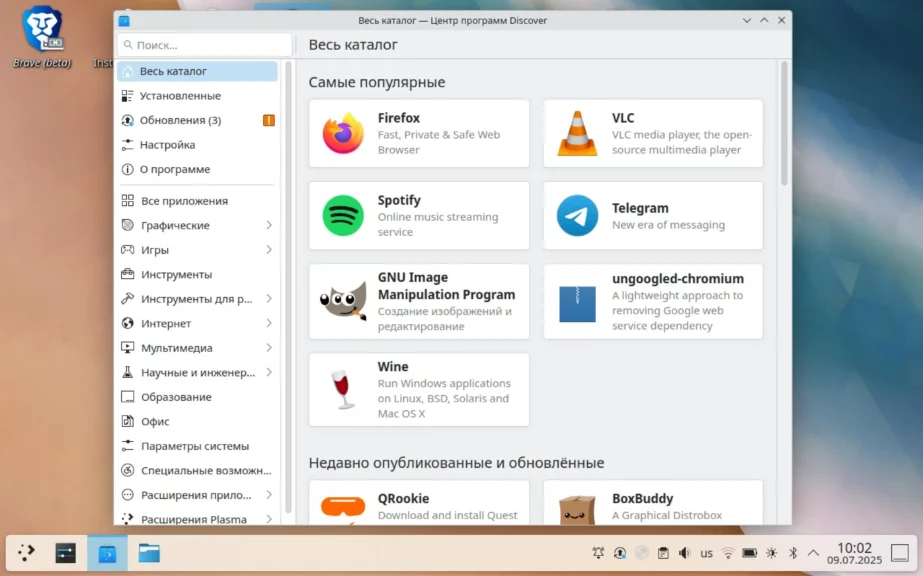Open the Wine glass icon
This screenshot has height=576, width=923.
coord(343,389)
